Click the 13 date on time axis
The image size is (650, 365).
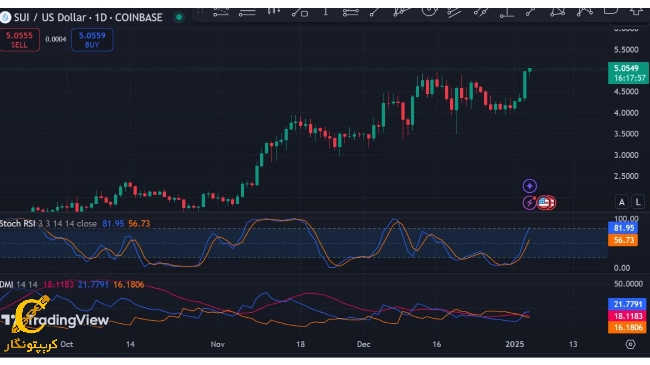pos(573,344)
